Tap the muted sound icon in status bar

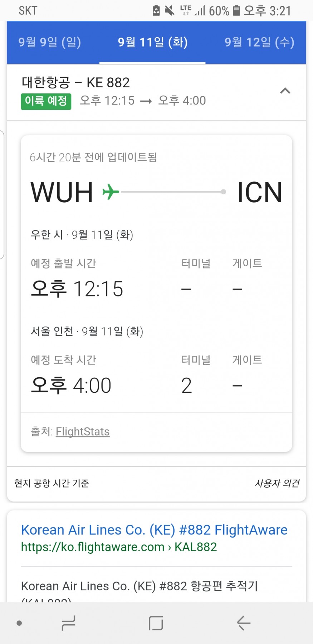pyautogui.click(x=170, y=10)
